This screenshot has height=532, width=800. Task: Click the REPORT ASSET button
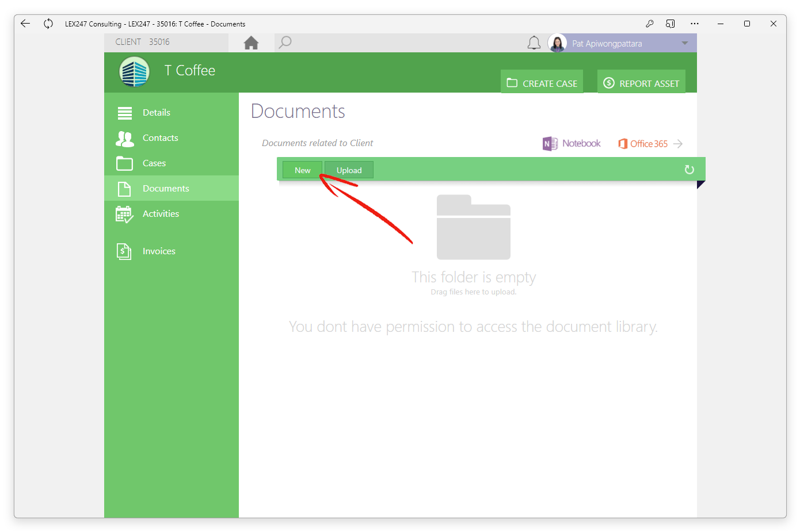click(641, 82)
